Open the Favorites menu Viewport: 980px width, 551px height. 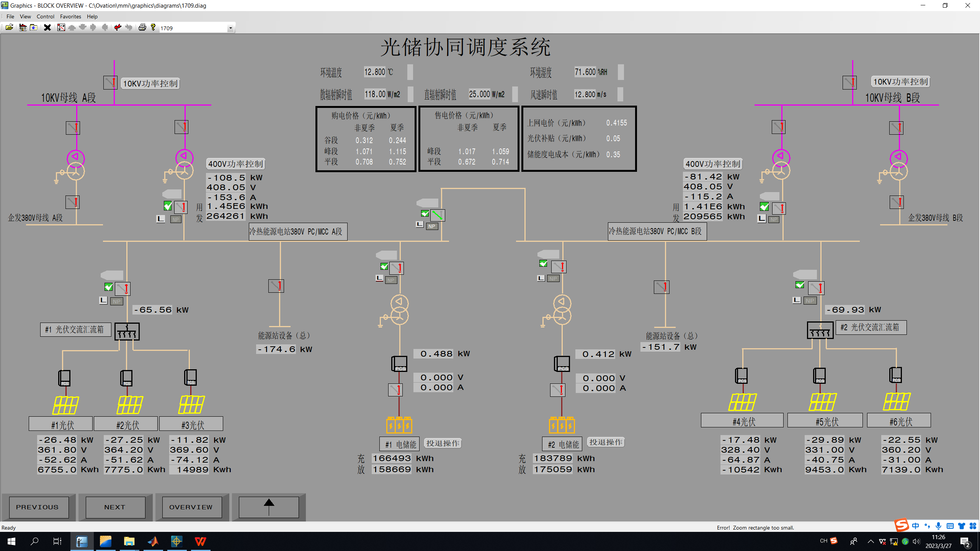tap(70, 16)
